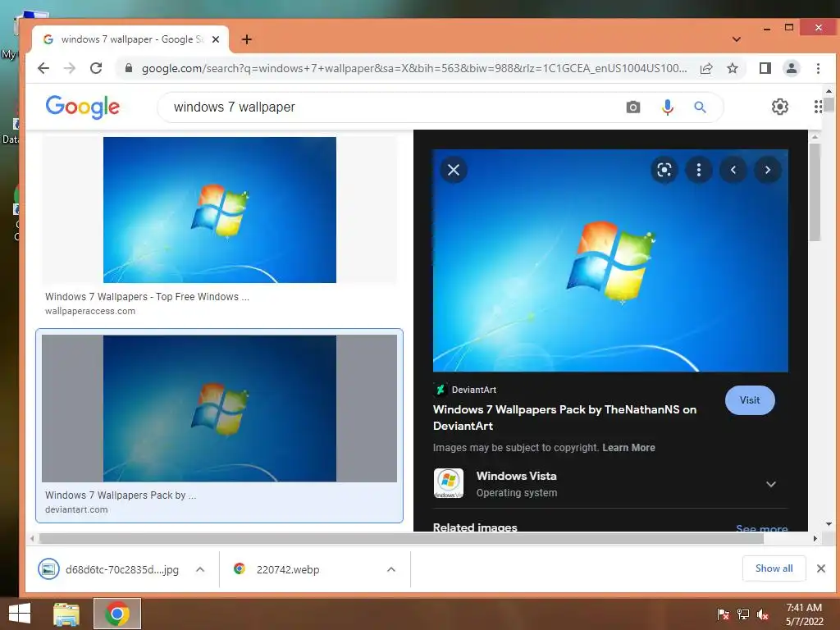Start voice search with microphone
840x630 pixels.
(667, 107)
